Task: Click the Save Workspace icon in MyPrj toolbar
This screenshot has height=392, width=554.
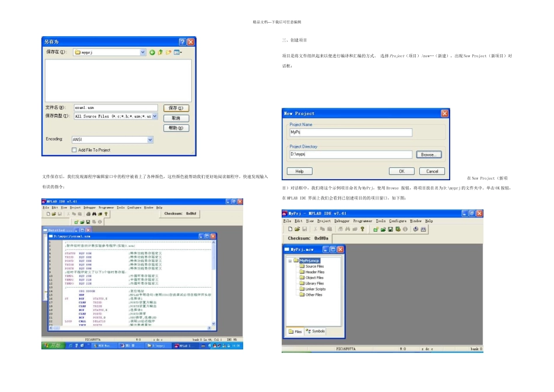Action: point(390,229)
